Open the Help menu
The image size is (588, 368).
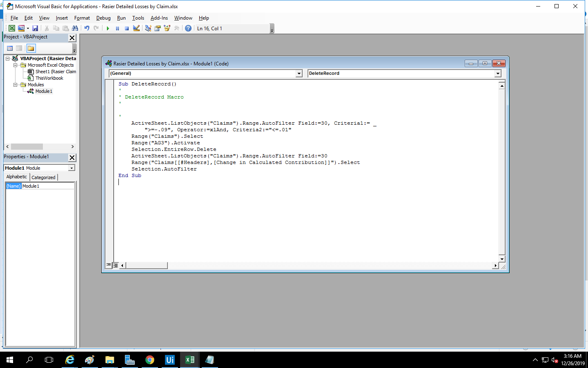pyautogui.click(x=204, y=18)
